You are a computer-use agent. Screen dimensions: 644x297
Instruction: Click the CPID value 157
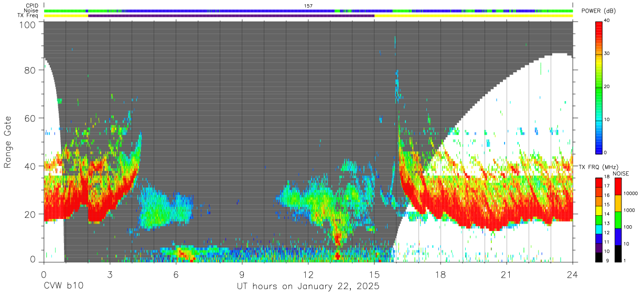(x=308, y=6)
